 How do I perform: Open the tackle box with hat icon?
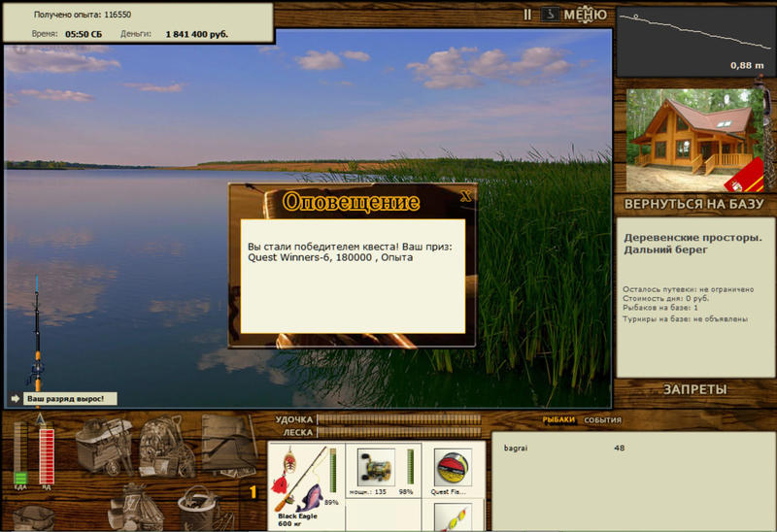(105, 447)
